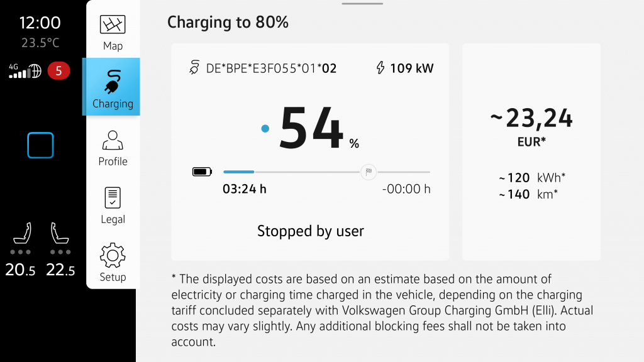
Task: Tap the flag target marker on charge bar
Action: [369, 172]
